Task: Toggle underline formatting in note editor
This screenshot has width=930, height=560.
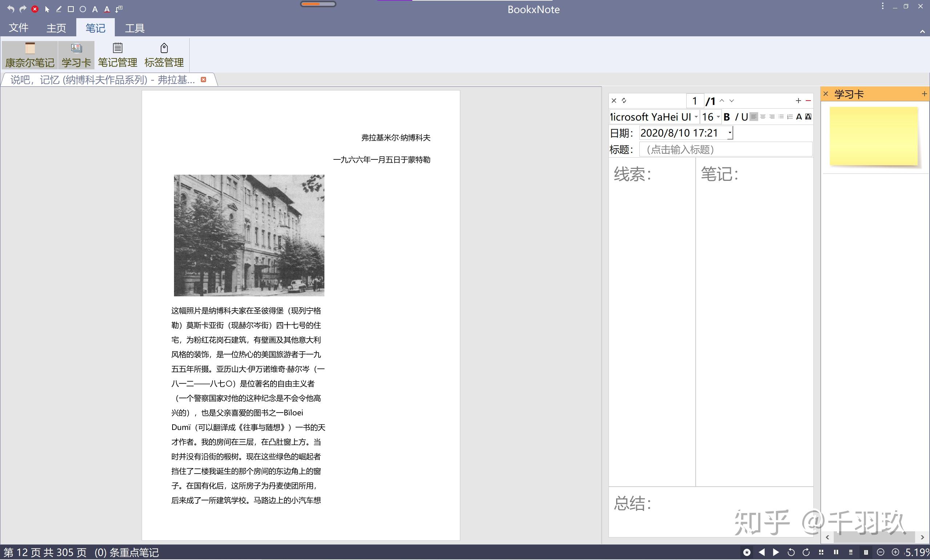Action: (x=744, y=117)
